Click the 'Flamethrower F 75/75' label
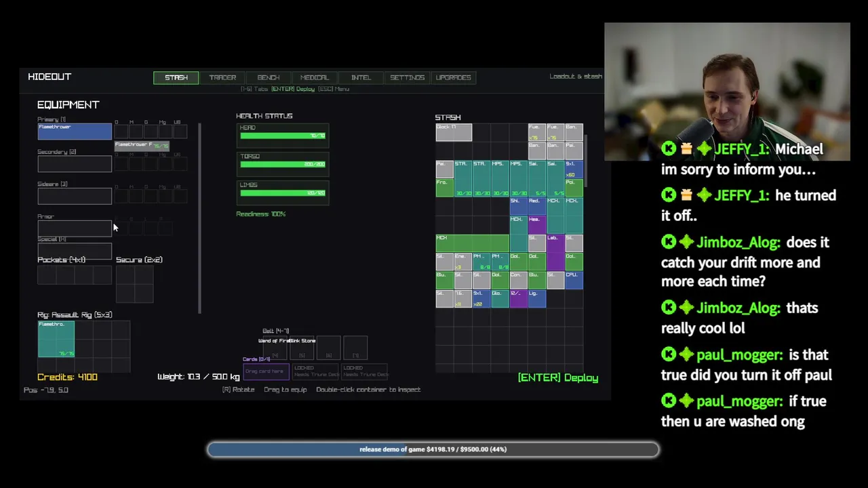 point(142,145)
